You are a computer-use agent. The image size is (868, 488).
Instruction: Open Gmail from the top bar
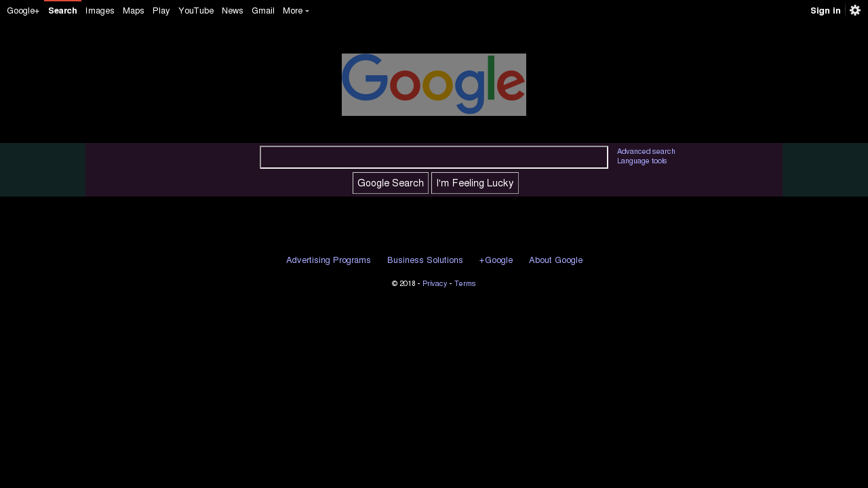tap(263, 11)
